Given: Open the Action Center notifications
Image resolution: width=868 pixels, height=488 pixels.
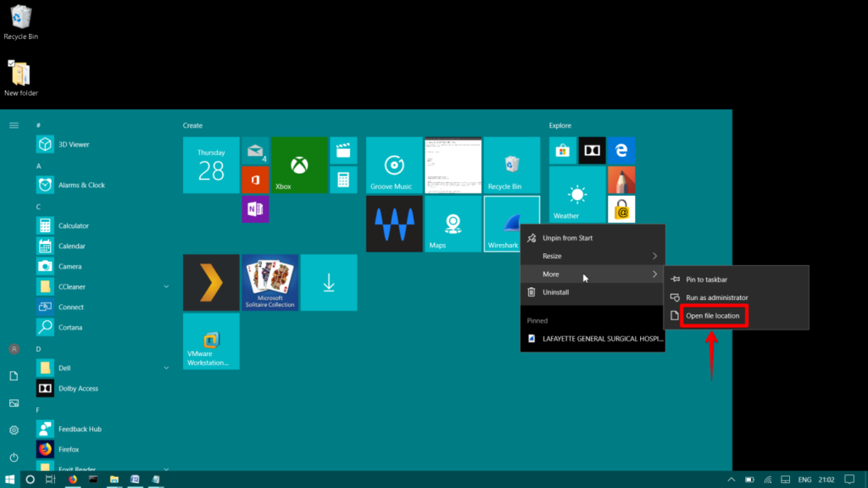Looking at the screenshot, I should pyautogui.click(x=849, y=480).
